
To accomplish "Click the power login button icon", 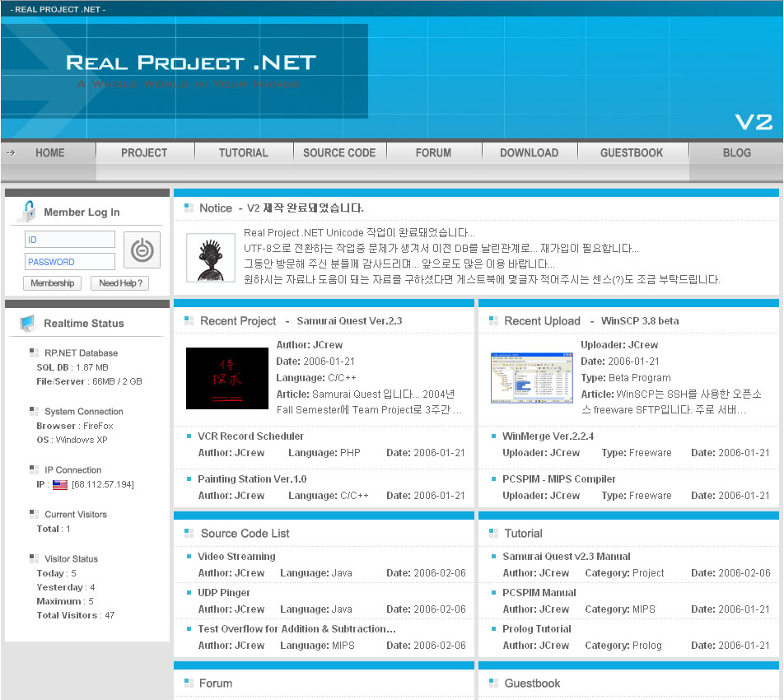I will click(x=142, y=250).
